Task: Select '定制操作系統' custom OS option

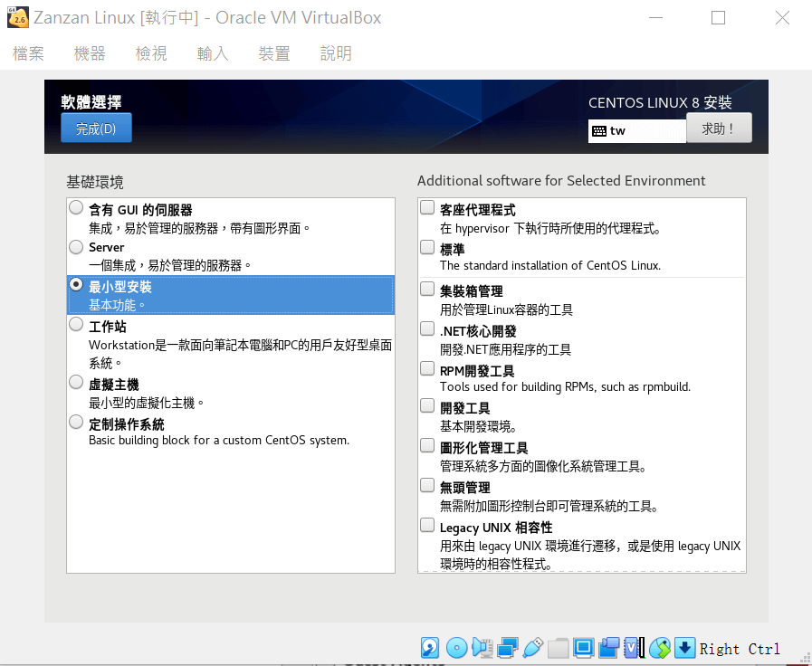Action: click(x=76, y=423)
